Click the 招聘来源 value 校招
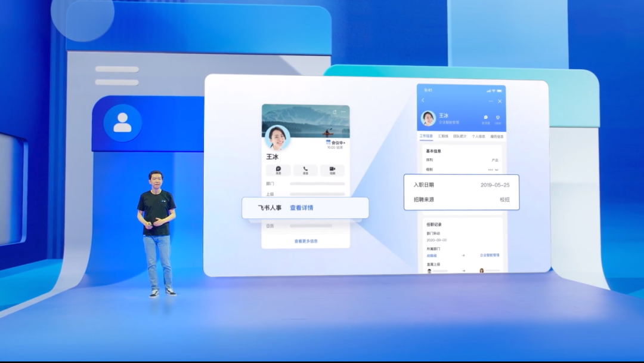The width and height of the screenshot is (644, 363). point(504,199)
